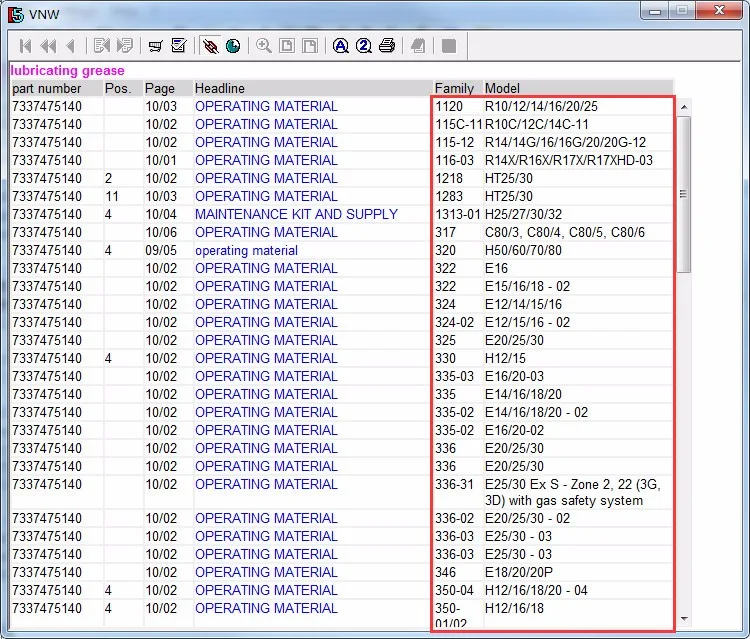
Task: Select model text R10/12/14/16/20/25
Action: [x=541, y=106]
